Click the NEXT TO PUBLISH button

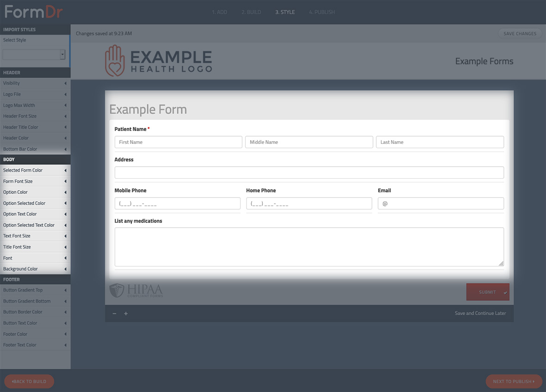coord(514,381)
